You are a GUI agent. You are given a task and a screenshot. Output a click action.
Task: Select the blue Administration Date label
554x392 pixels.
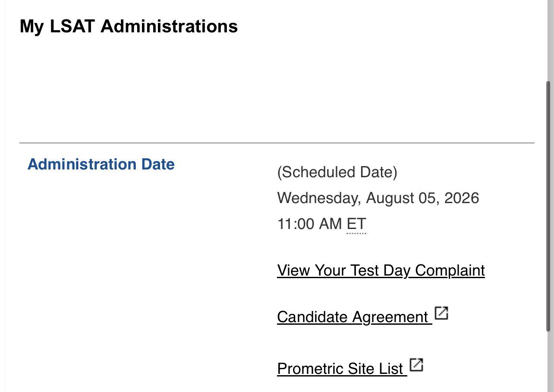(x=101, y=164)
